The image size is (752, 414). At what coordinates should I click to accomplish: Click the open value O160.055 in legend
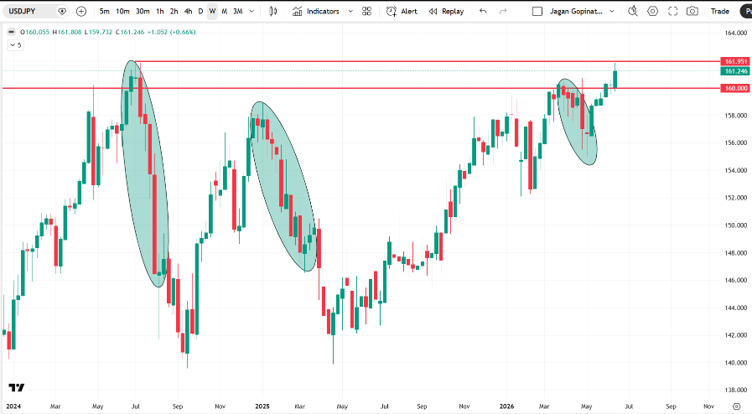coord(35,32)
